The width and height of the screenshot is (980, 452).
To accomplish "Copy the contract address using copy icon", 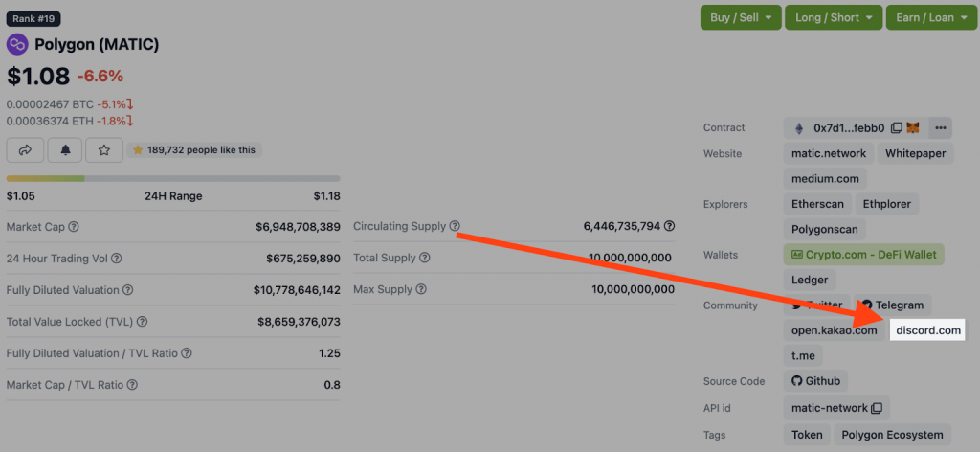I will [x=896, y=127].
